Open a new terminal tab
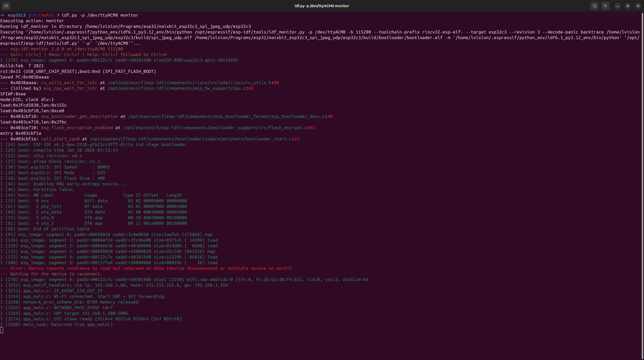Viewport: 644px width, 360px height. (6, 6)
